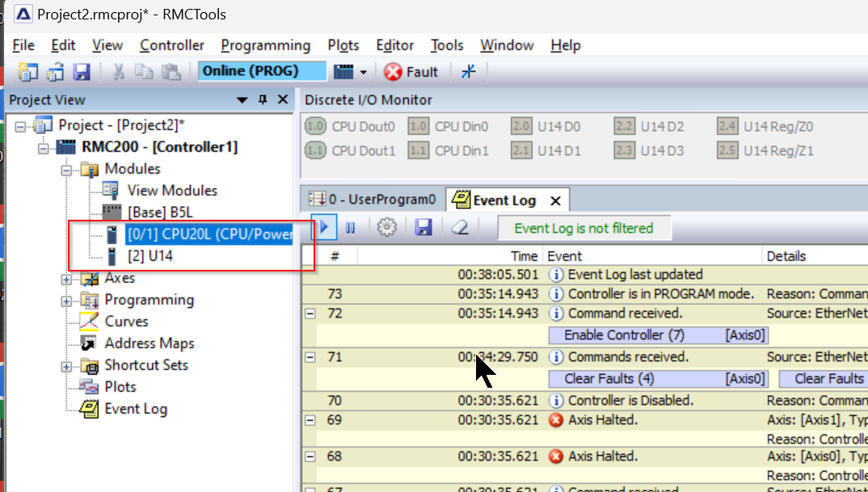The image size is (868, 492).
Task: Save the Event Log with floppy icon
Action: [x=423, y=228]
